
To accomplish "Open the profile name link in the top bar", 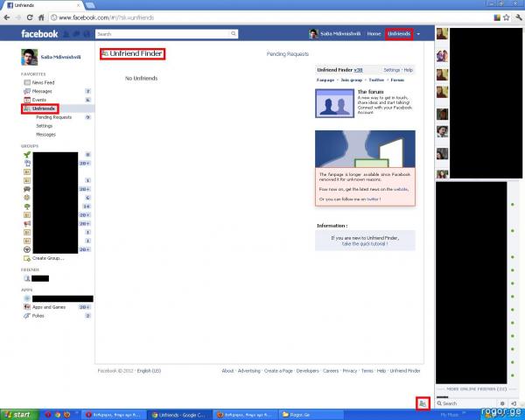I will (x=340, y=34).
